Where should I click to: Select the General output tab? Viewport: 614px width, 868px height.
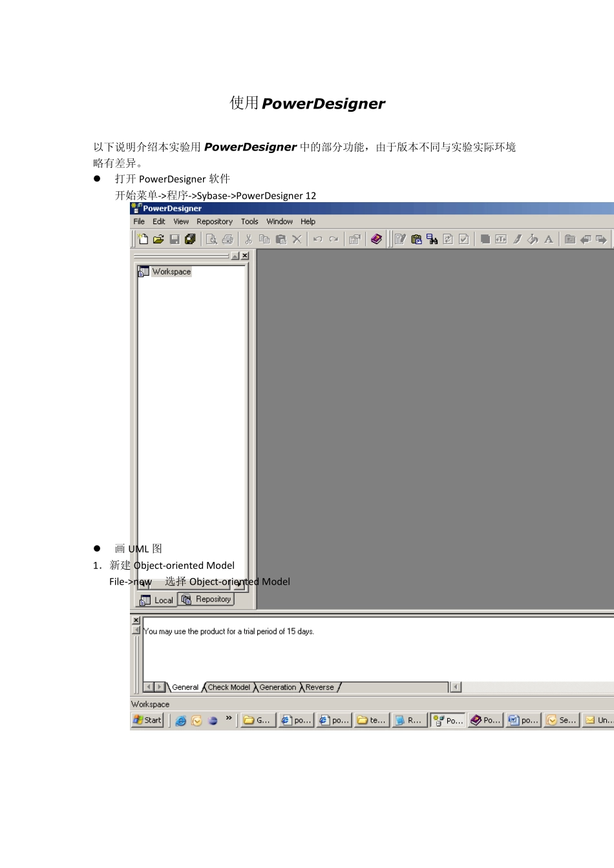click(185, 687)
